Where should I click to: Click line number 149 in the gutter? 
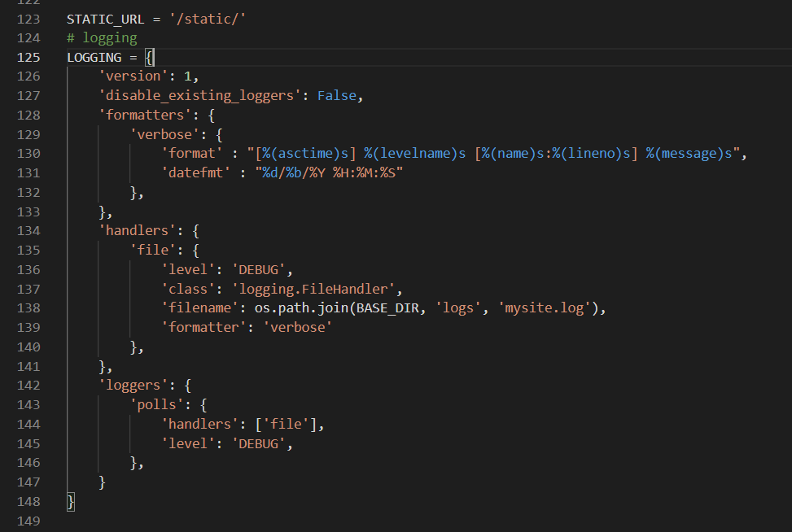point(28,521)
